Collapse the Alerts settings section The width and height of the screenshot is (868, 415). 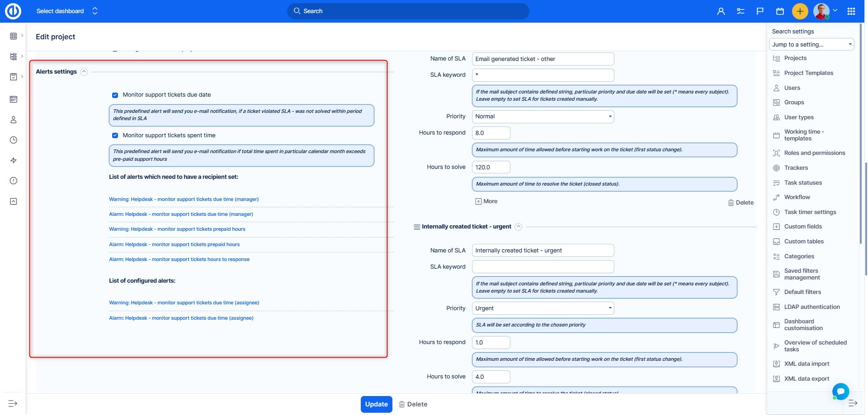(84, 72)
